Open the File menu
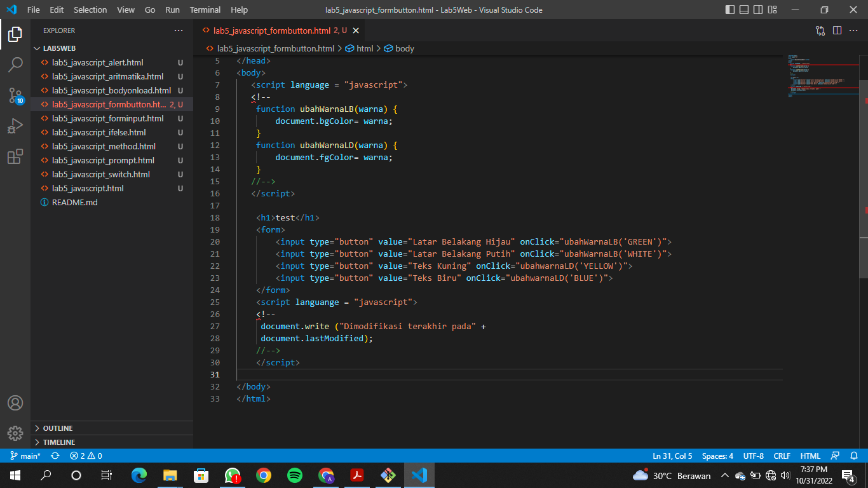The width and height of the screenshot is (868, 488). (33, 10)
